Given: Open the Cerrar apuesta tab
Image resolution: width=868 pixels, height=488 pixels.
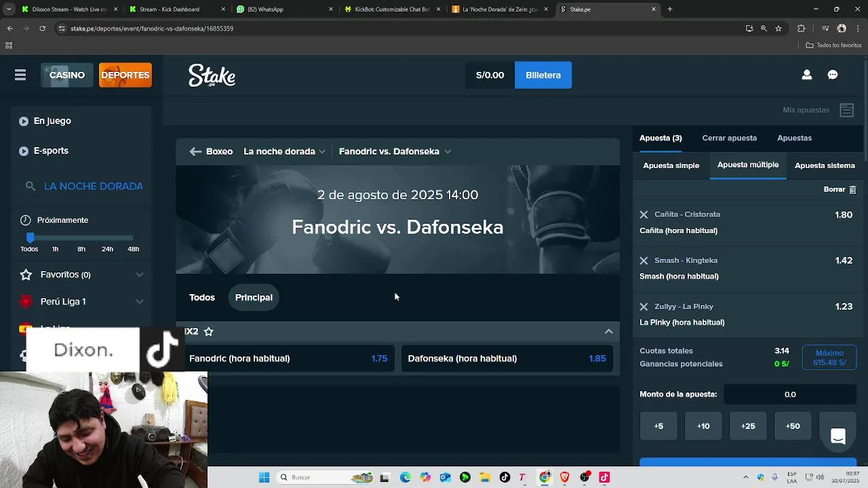Looking at the screenshot, I should 729,138.
